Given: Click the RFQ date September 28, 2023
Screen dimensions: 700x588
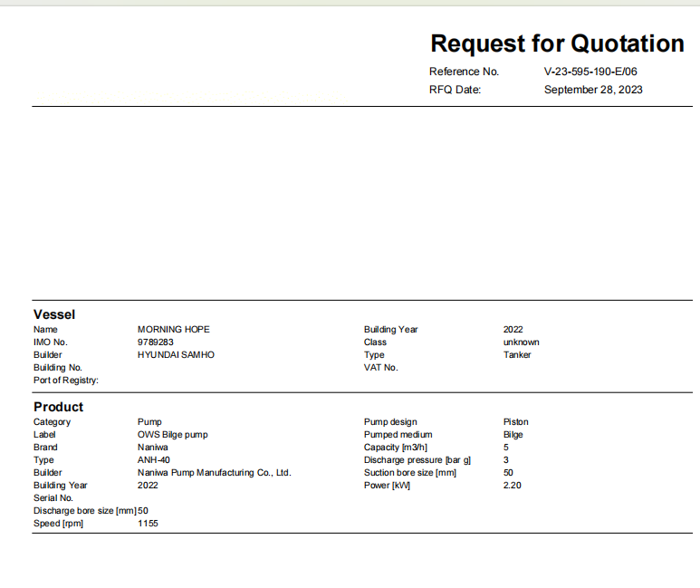Looking at the screenshot, I should 593,90.
